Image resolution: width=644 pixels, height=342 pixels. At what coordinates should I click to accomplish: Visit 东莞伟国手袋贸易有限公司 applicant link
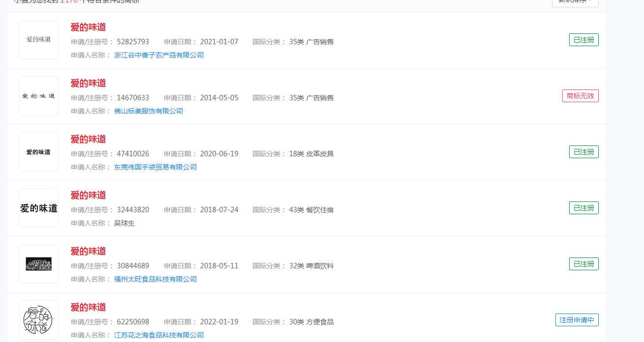coord(155,167)
